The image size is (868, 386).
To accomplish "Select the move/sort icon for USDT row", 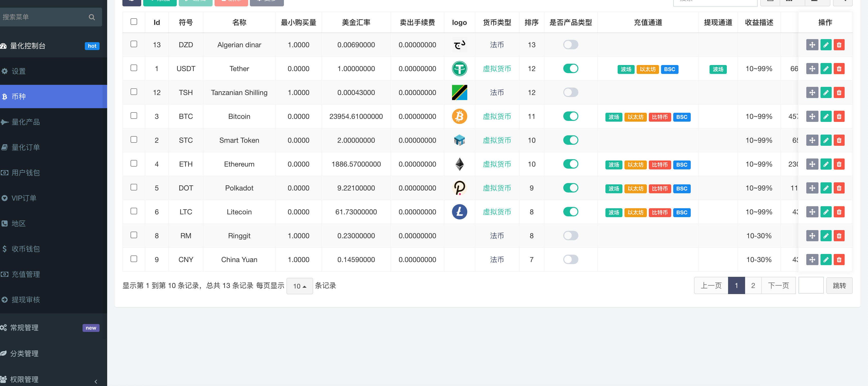I will (x=812, y=68).
